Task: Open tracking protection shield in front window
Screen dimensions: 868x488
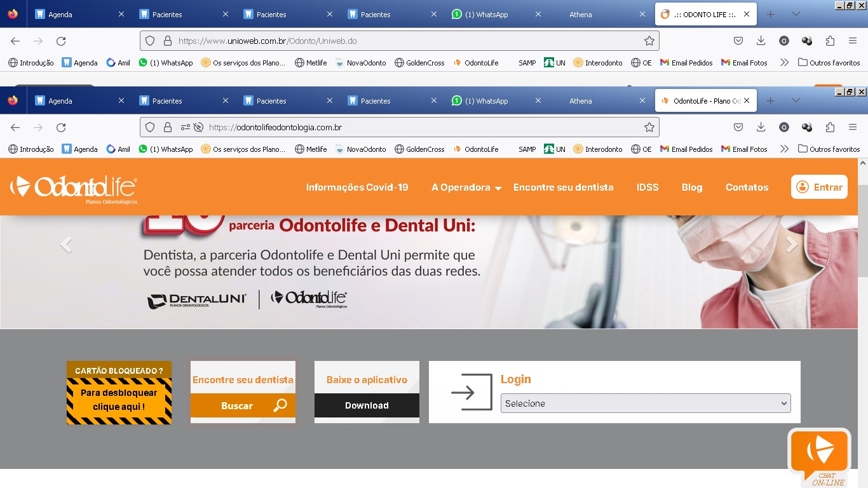Action: (x=150, y=127)
